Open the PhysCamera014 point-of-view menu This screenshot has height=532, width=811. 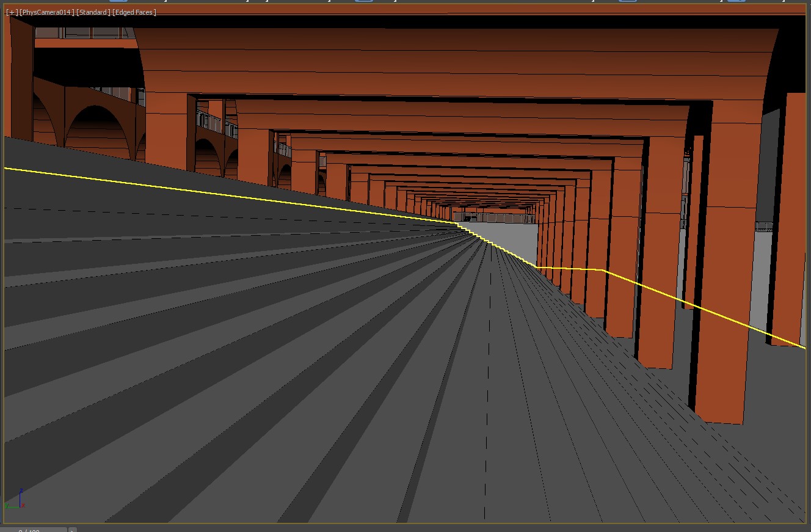pos(46,12)
